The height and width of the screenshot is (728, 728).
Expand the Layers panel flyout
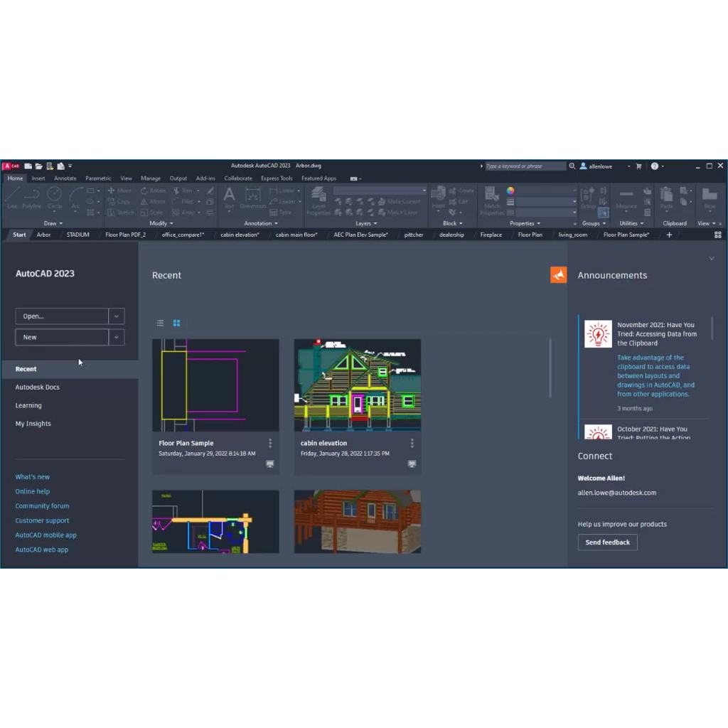[x=366, y=223]
